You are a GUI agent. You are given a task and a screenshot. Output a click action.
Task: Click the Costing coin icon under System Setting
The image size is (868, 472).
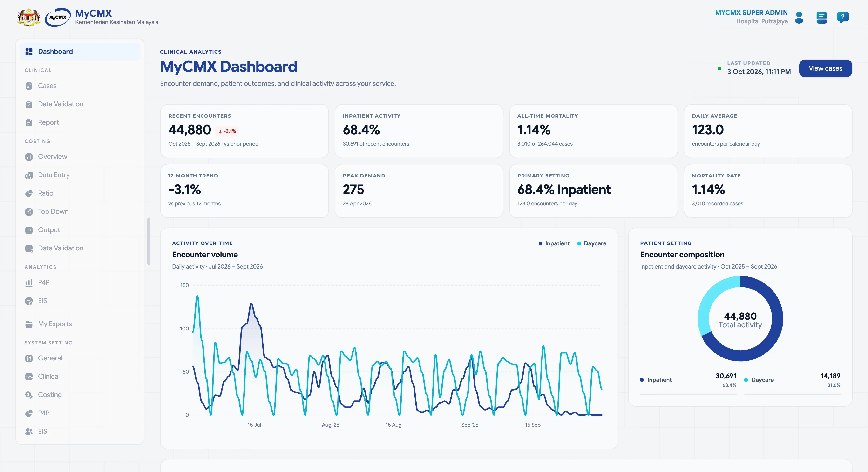29,395
